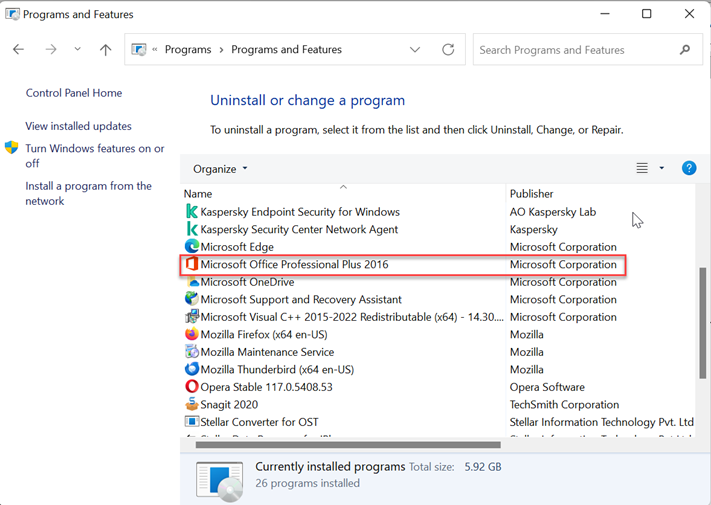
Task: Click "TechSmith Corporation" publisher cell
Action: pyautogui.click(x=564, y=404)
